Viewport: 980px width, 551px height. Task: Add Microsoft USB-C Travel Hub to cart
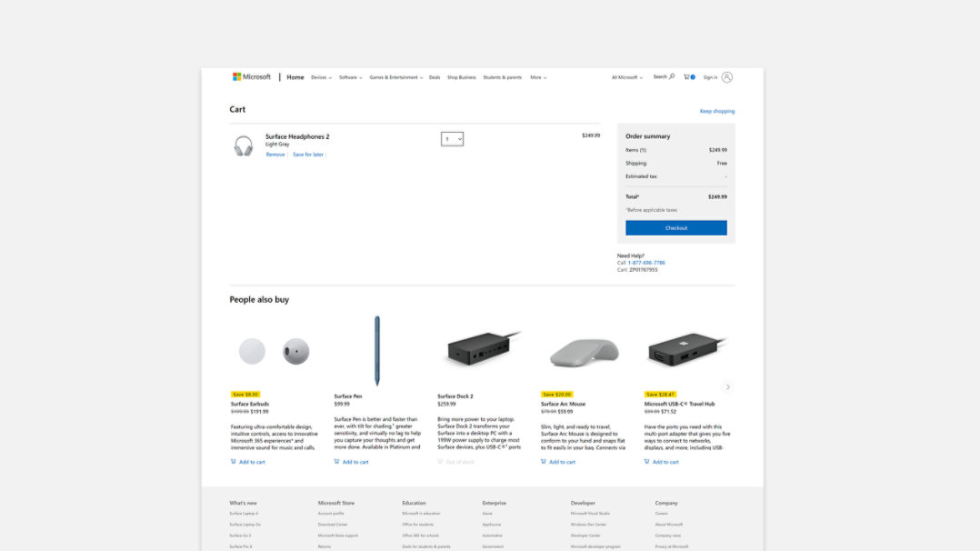point(662,462)
